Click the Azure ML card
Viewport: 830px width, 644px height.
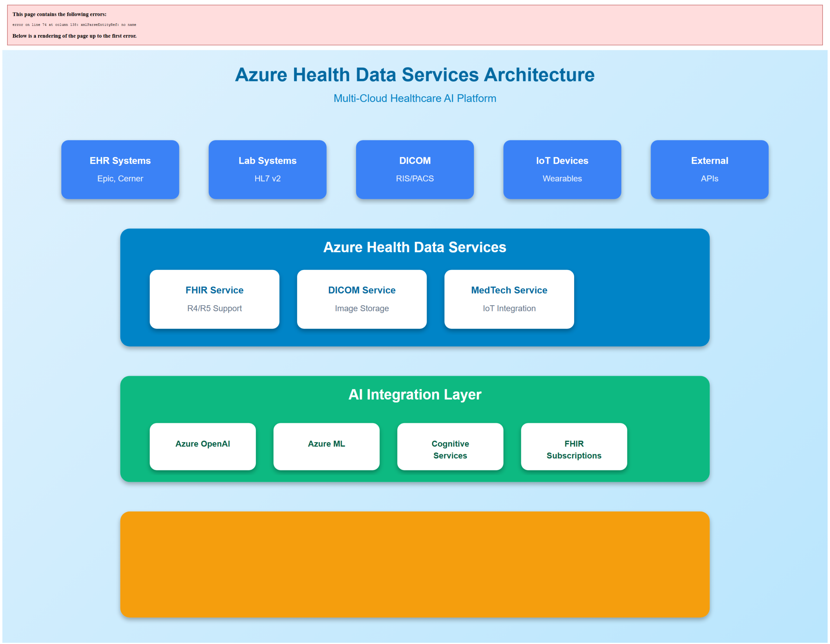326,446
